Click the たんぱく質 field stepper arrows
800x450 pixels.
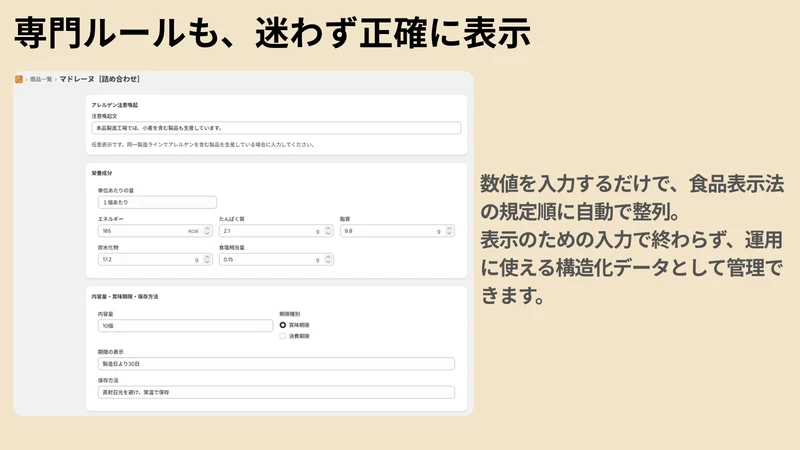(328, 231)
